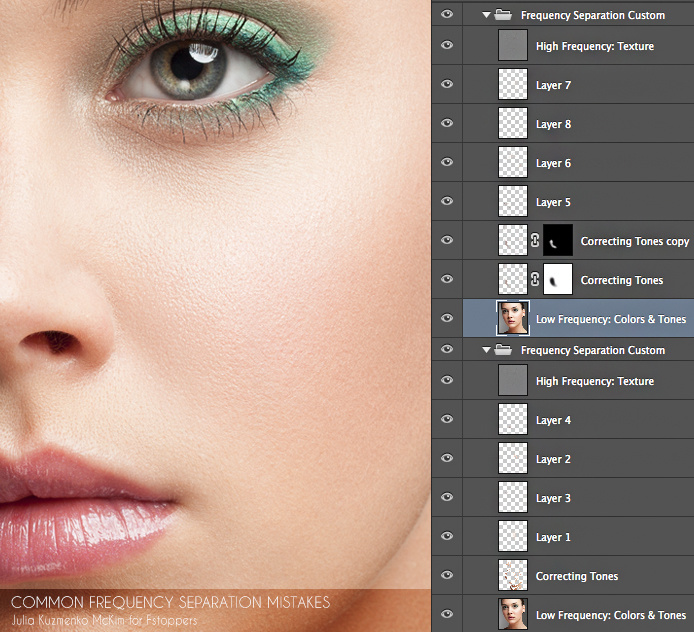Screen dimensions: 694x632
Task: Toggle the eye icon for Layer 5
Action: click(447, 201)
